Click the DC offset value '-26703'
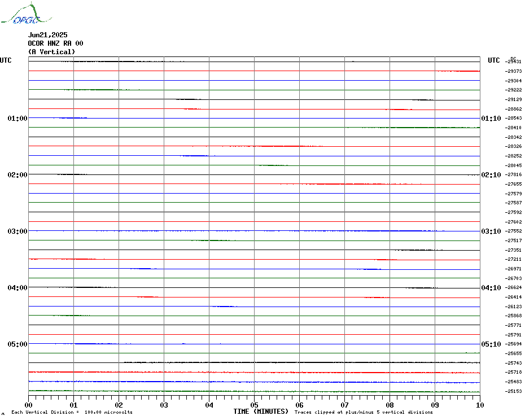 click(513, 278)
